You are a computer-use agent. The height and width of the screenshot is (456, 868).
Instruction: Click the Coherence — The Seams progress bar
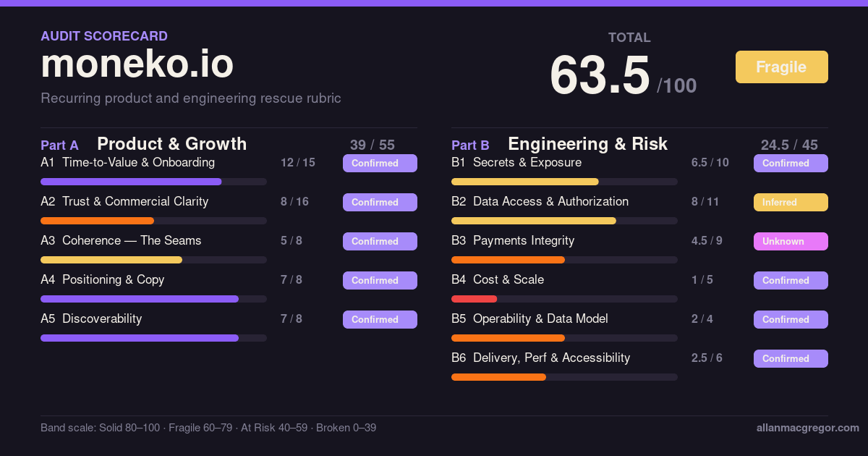click(x=153, y=260)
